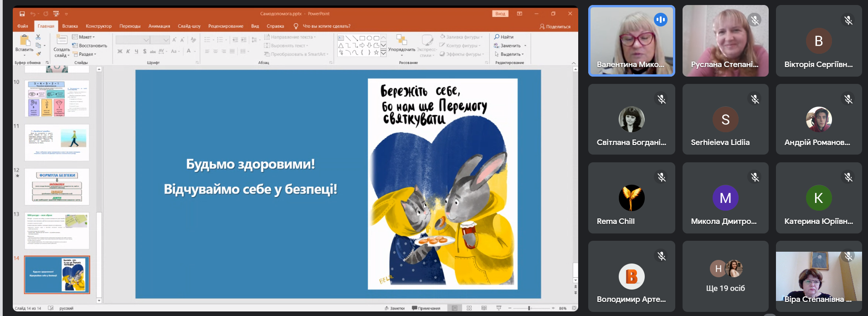Switch to the Анимация tab

coord(159,26)
